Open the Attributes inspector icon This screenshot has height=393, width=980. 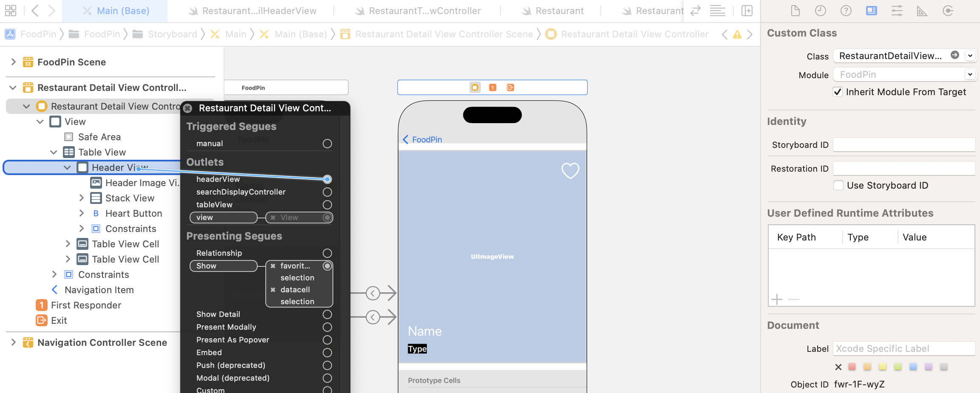tap(897, 11)
